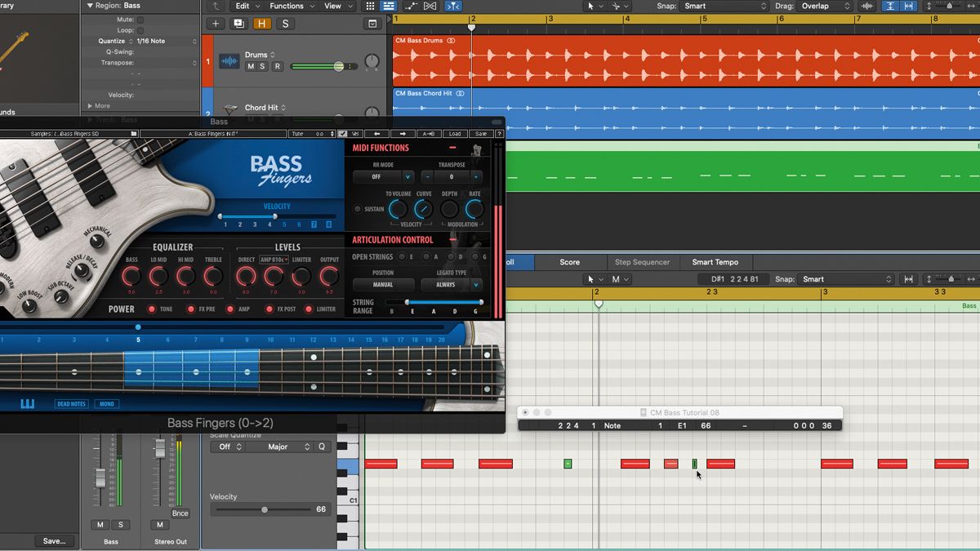Mute the Drums track

(x=252, y=66)
